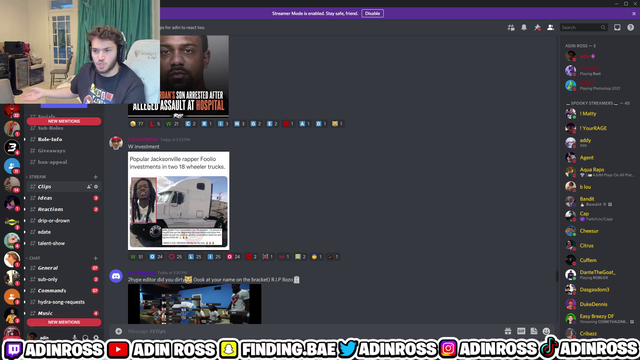The image size is (640, 360).
Task: Click LilDurkBetter username link
Action: (143, 140)
